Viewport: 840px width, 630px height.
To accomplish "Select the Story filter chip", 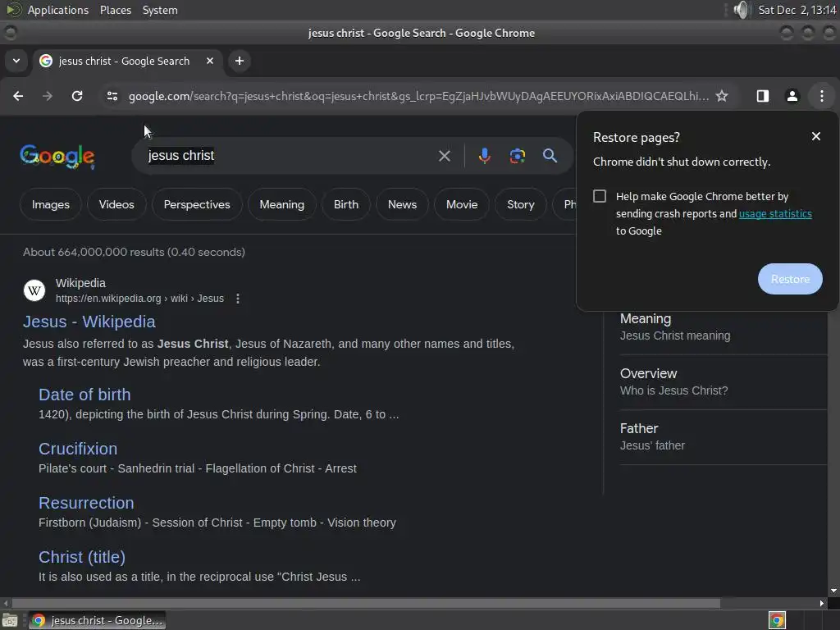I will click(521, 204).
